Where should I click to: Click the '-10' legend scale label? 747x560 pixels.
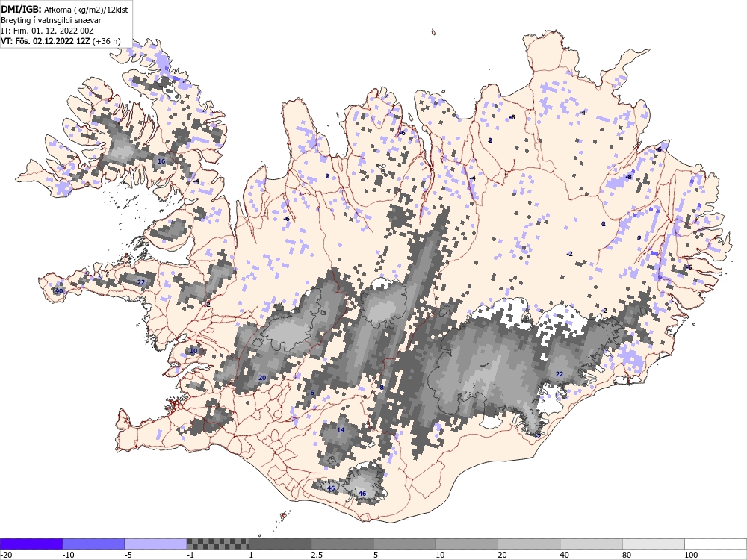tap(69, 555)
